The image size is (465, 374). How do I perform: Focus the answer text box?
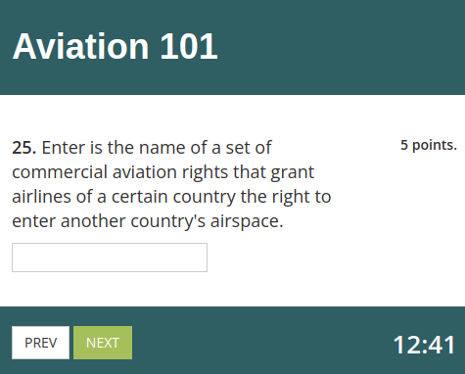coord(110,257)
